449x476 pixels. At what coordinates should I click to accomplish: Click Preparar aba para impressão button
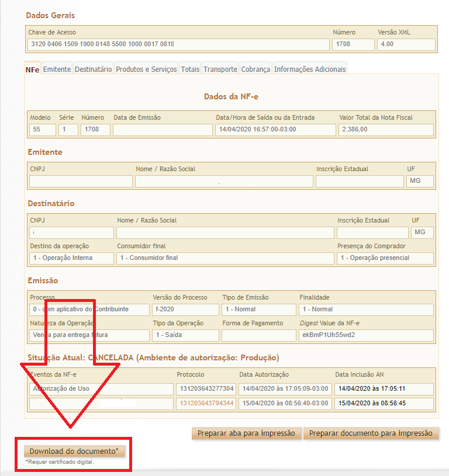point(247,433)
